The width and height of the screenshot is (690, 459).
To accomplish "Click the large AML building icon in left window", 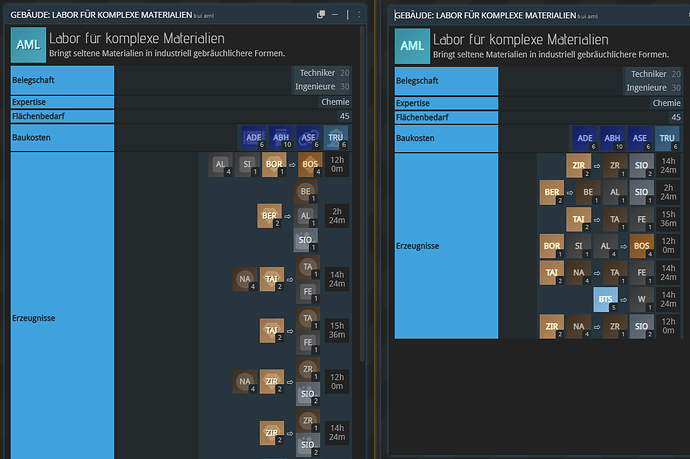I will pyautogui.click(x=28, y=45).
